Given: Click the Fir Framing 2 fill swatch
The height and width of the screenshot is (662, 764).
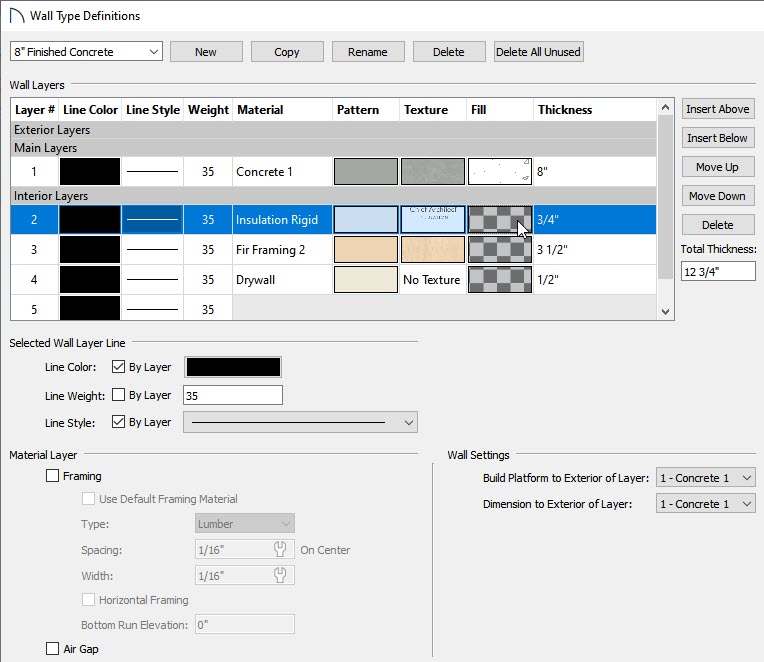Looking at the screenshot, I should pos(500,249).
